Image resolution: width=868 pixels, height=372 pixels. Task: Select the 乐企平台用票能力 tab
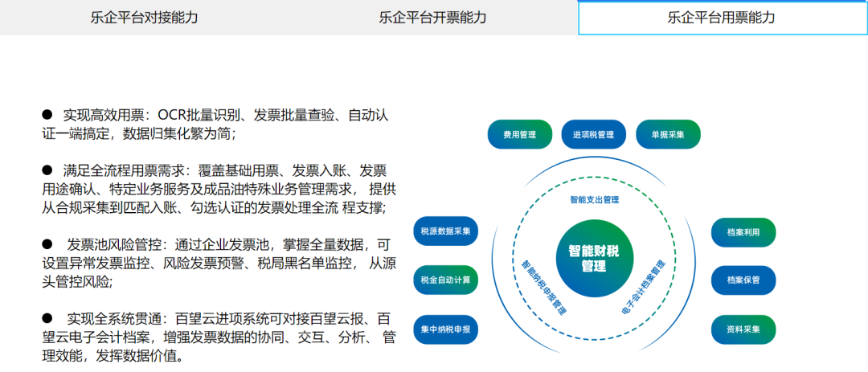723,17
